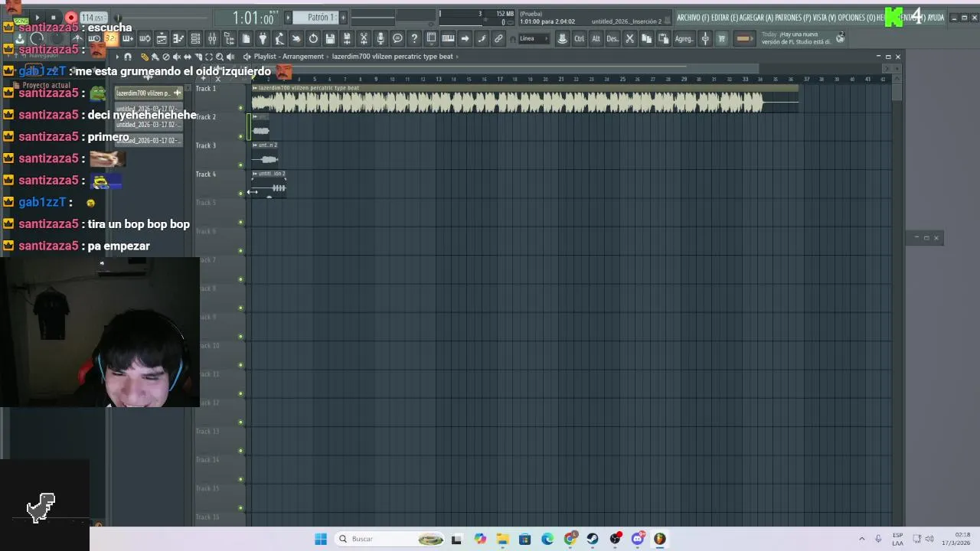This screenshot has height=551, width=980.
Task: Click the FL Studio new version news text
Action: 796,38
